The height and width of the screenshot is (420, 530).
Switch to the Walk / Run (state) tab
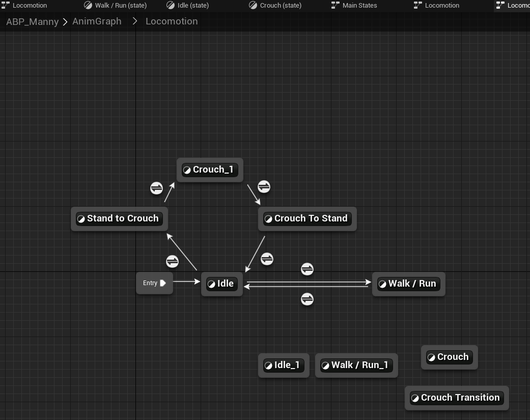tap(116, 5)
